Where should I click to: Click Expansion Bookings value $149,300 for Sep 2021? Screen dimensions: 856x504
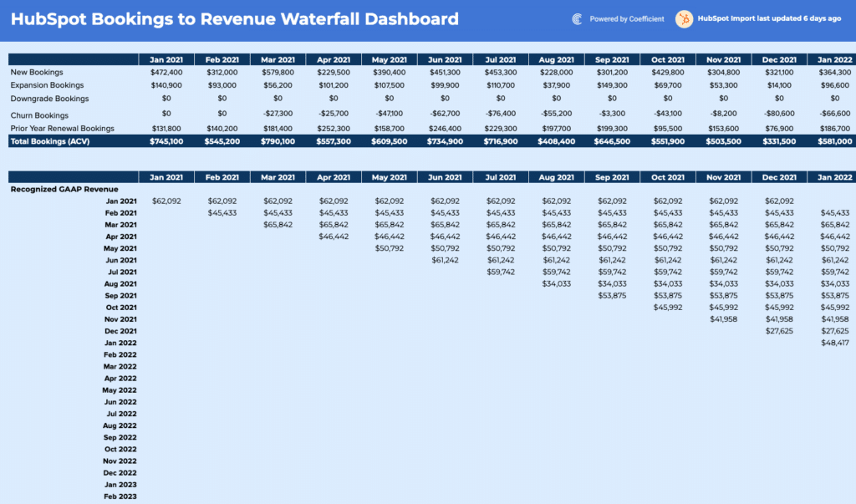(x=612, y=85)
